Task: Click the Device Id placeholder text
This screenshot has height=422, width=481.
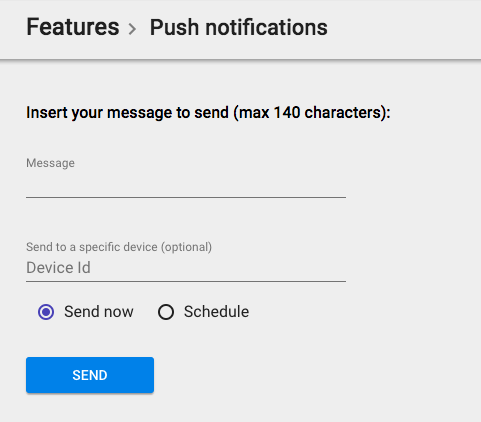Action: tap(58, 268)
